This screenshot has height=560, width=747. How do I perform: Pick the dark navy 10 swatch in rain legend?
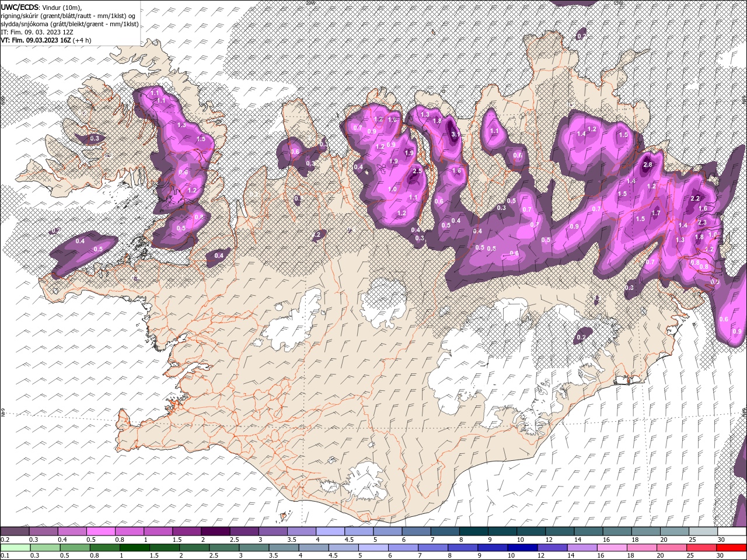click(521, 547)
